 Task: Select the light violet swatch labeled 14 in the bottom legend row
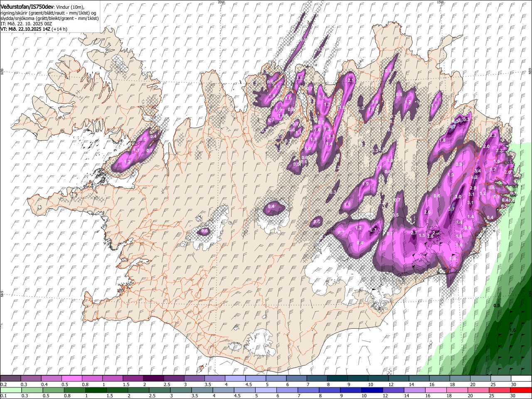pyautogui.click(x=414, y=390)
